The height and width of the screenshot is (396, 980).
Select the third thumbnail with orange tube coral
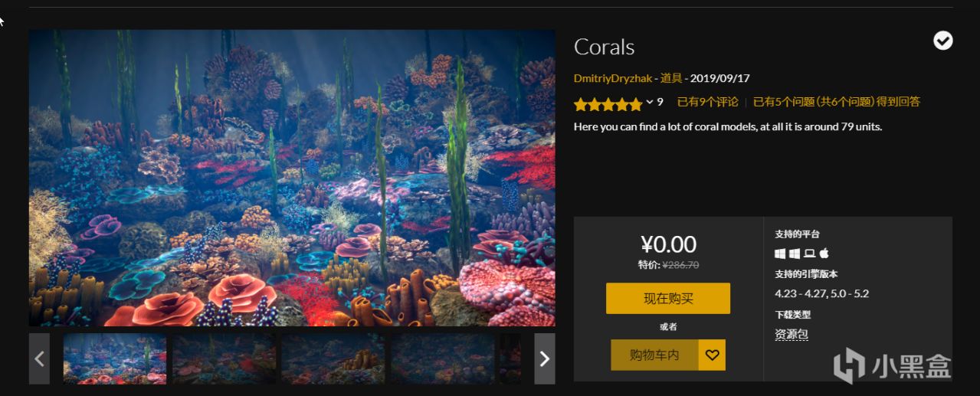pyautogui.click(x=333, y=358)
